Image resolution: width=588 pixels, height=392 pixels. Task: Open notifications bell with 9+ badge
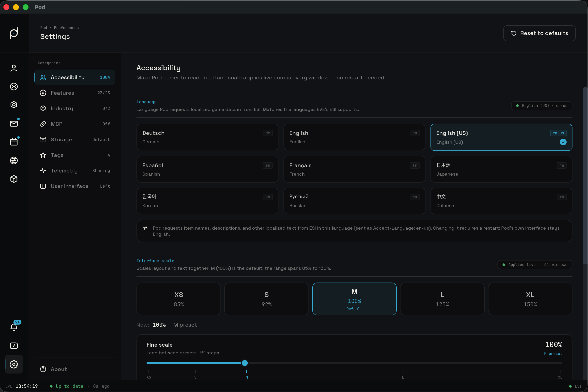[14, 327]
